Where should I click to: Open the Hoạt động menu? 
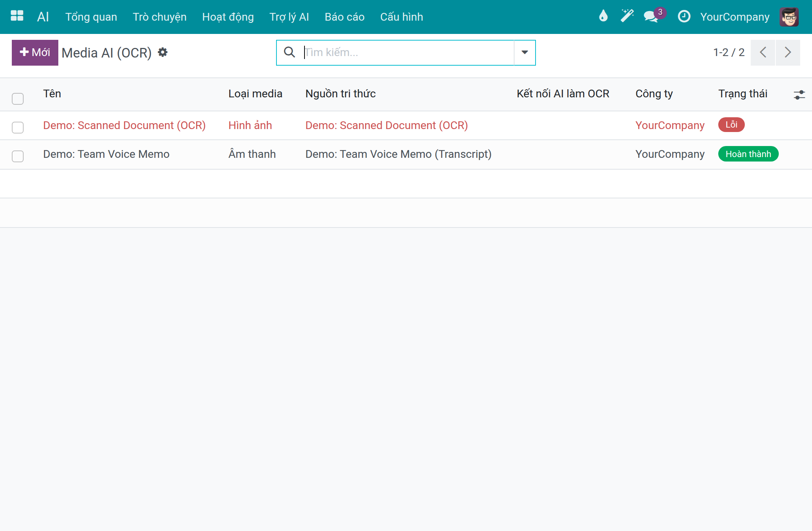point(228,17)
